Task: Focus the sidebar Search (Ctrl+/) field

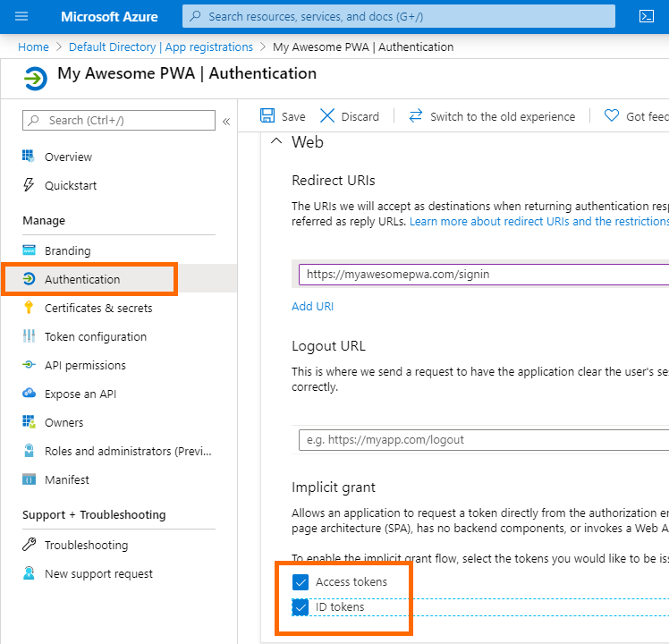Action: tap(119, 121)
